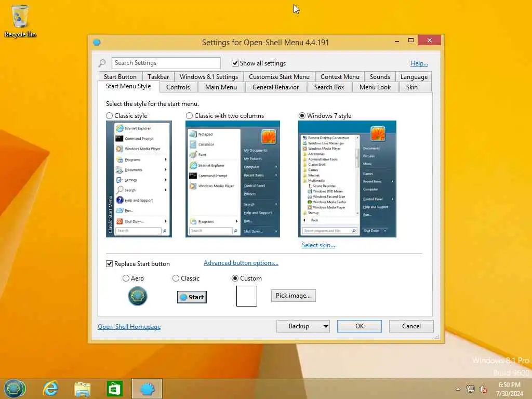Switch to the Taskbar tab
Screen dimensions: 532x399
click(x=158, y=77)
